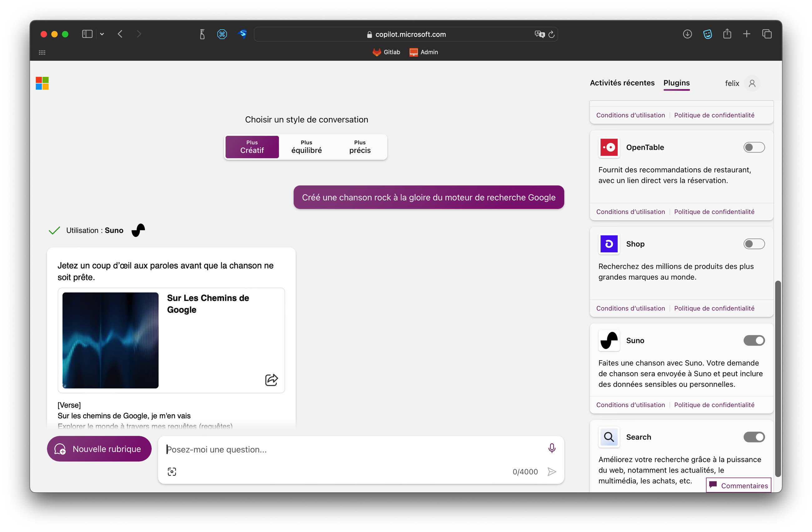The image size is (812, 532).
Task: Click the Sur Les Chemins de Google title
Action: [x=208, y=303]
